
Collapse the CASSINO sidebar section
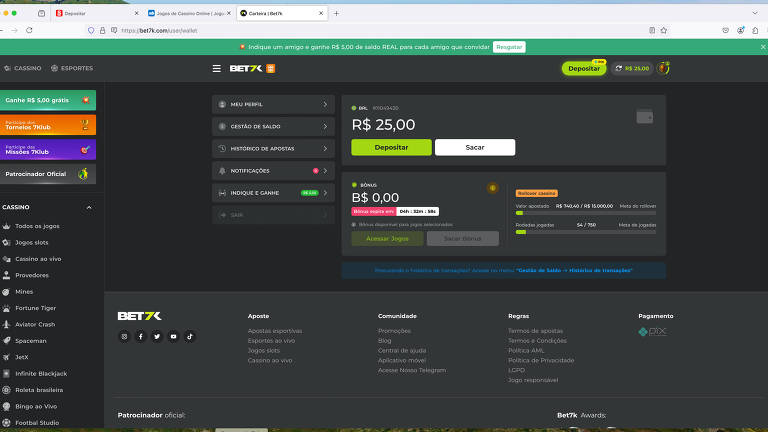[x=89, y=208]
